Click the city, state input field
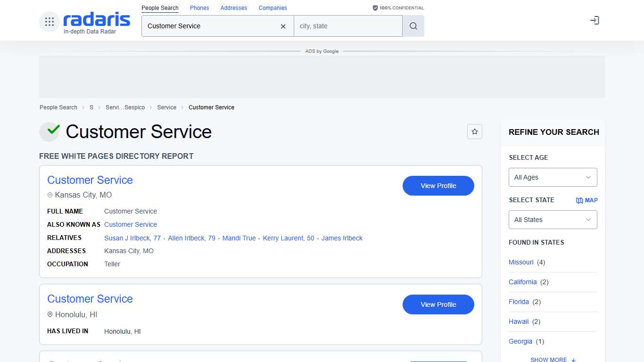 point(348,26)
